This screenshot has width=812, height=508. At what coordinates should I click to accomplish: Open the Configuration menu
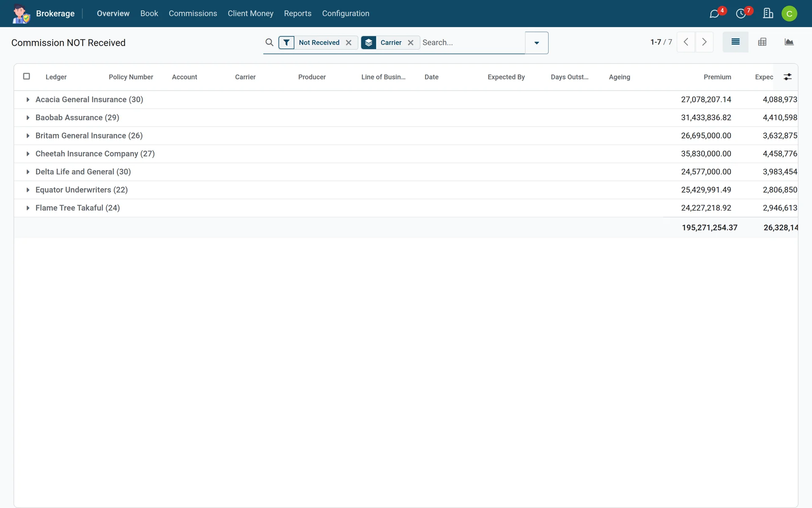point(346,14)
